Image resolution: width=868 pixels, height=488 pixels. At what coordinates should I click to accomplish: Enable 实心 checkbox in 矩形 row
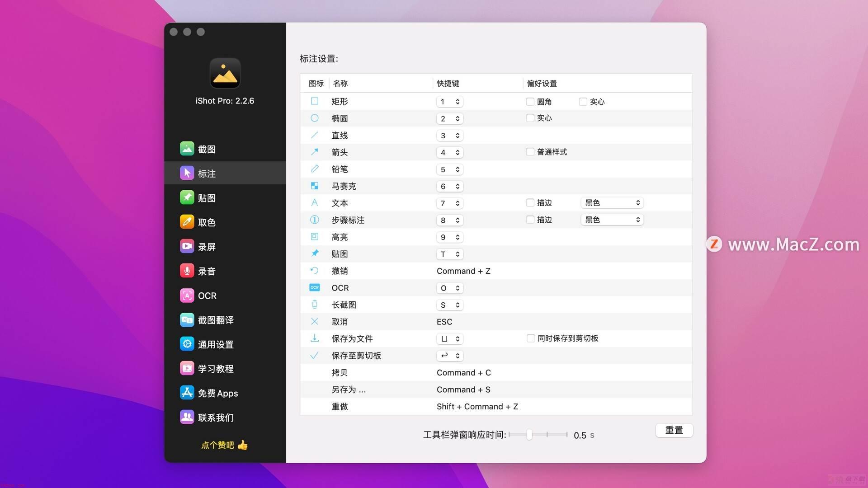(x=583, y=102)
